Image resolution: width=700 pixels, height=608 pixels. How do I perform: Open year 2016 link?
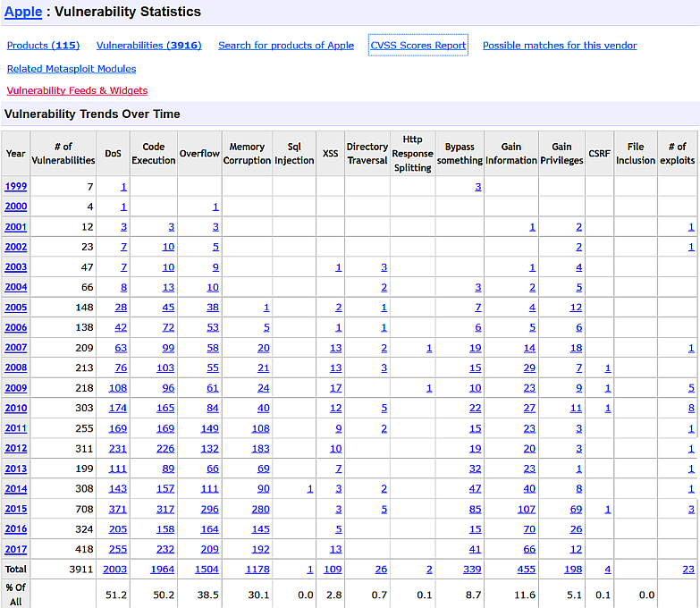click(x=16, y=529)
